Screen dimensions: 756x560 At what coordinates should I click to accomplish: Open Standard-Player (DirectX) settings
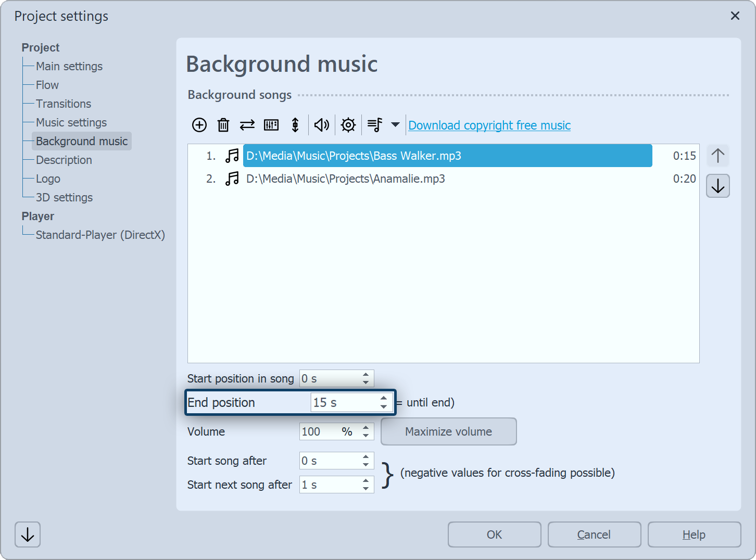point(100,235)
